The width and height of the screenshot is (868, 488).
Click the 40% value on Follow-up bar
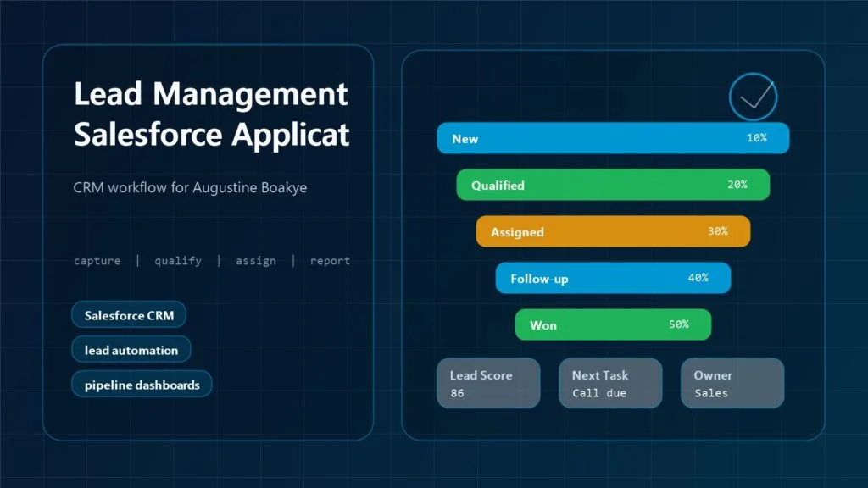698,277
